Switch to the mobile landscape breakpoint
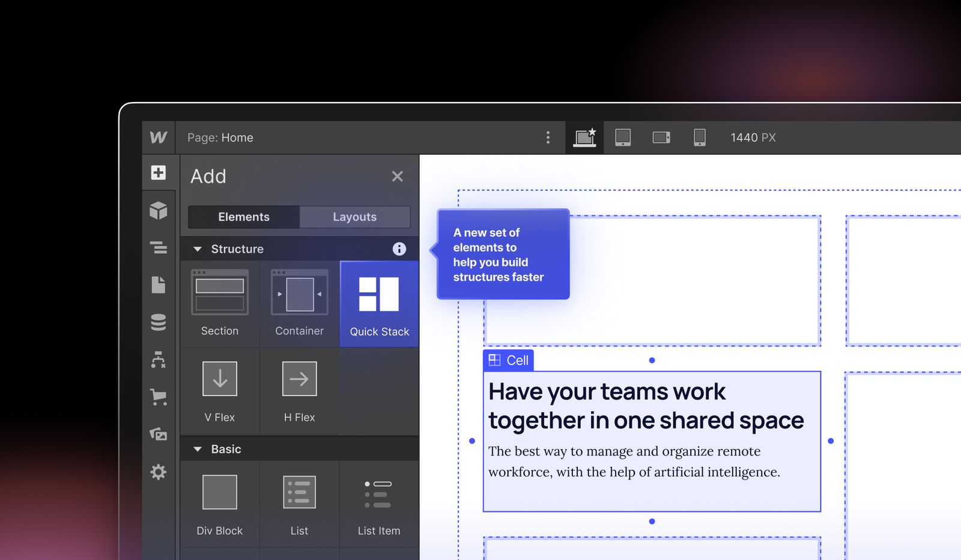The height and width of the screenshot is (560, 961). [x=661, y=137]
